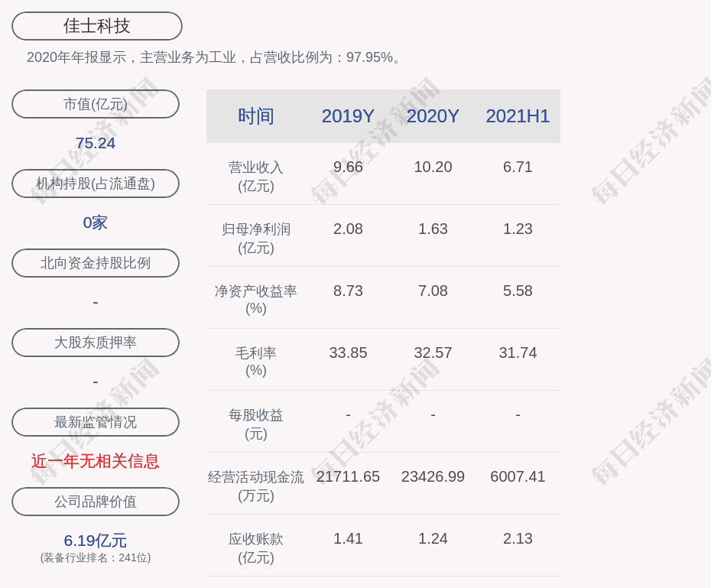This screenshot has width=711, height=588.
Task: Select the 0家 institution count
Action: 96,223
